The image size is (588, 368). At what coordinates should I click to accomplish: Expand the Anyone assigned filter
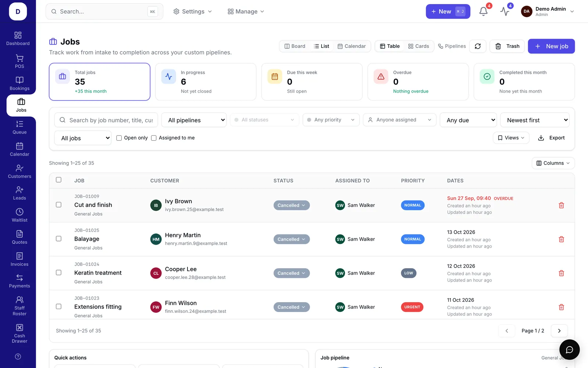[x=399, y=120]
